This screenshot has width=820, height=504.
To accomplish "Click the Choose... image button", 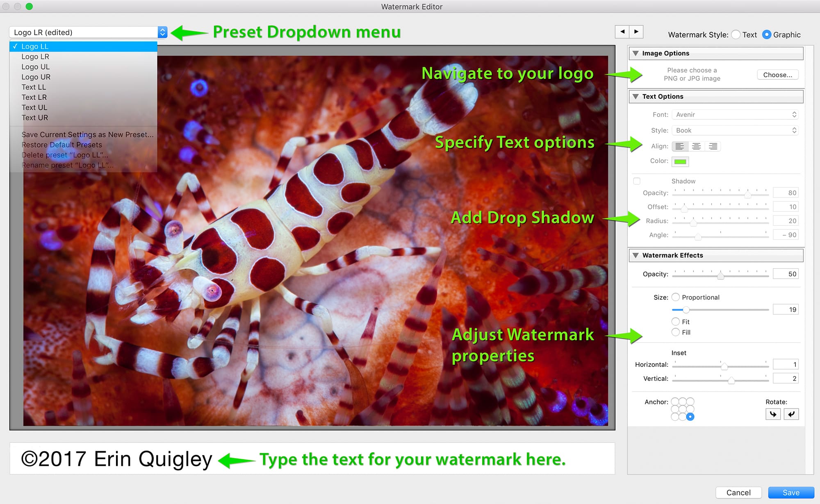I will [777, 75].
